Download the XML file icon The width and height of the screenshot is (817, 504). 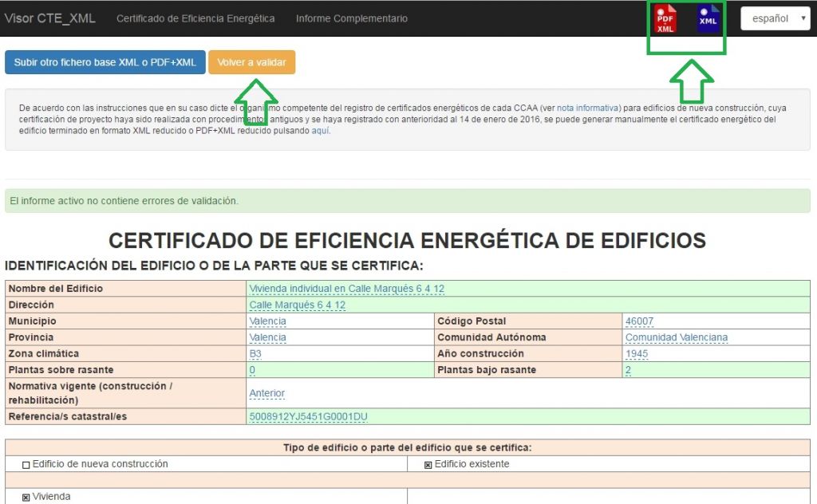(708, 19)
